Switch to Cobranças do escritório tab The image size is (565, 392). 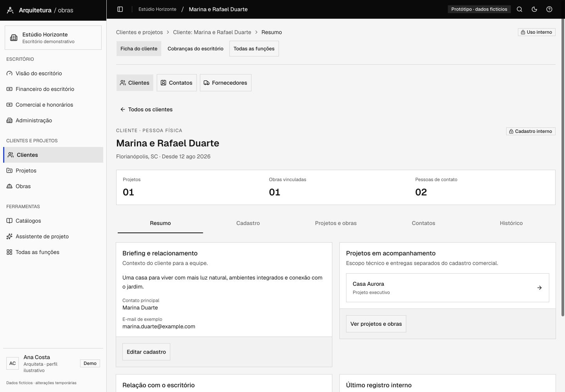click(195, 49)
